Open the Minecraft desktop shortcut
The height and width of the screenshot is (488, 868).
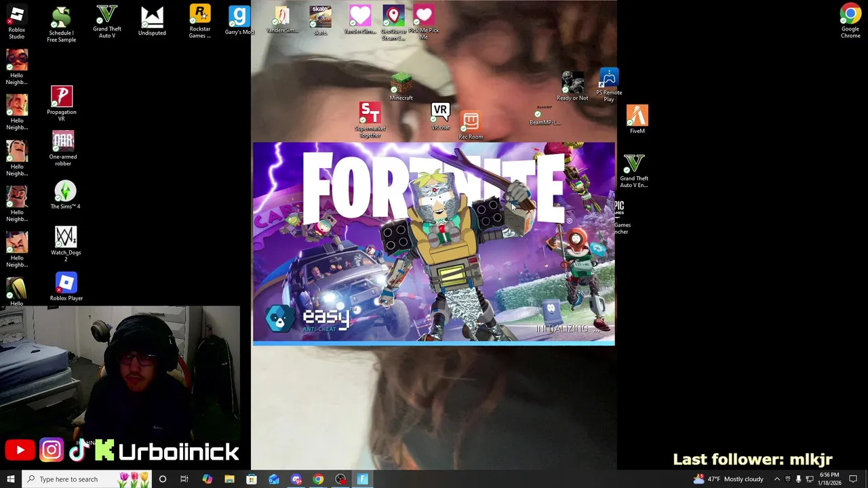point(401,87)
